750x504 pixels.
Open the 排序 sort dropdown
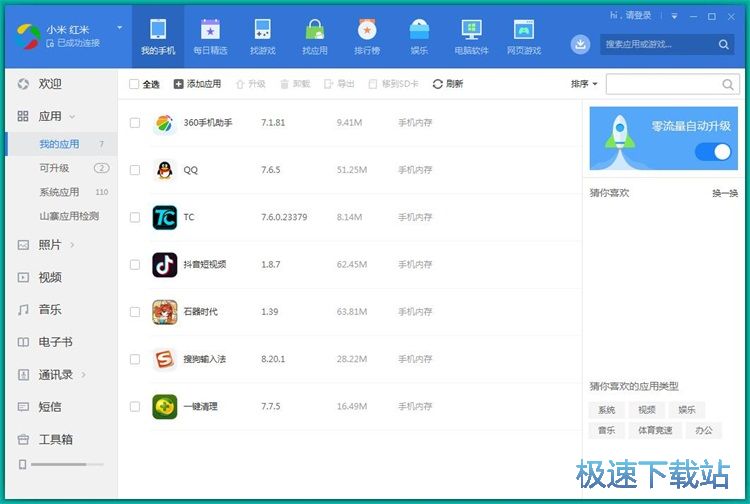pos(584,84)
